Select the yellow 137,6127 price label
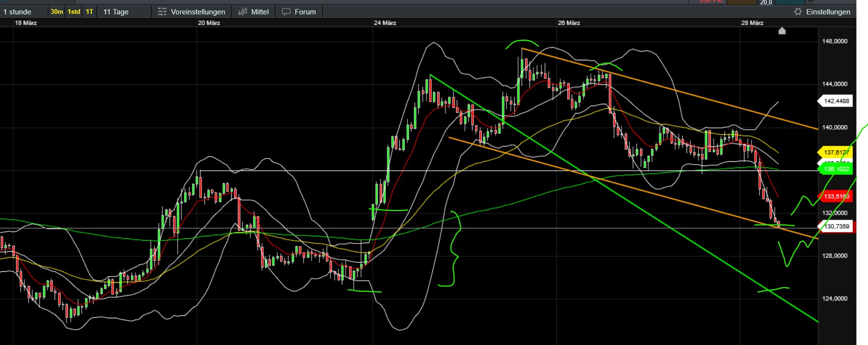The width and height of the screenshot is (868, 345). (836, 152)
